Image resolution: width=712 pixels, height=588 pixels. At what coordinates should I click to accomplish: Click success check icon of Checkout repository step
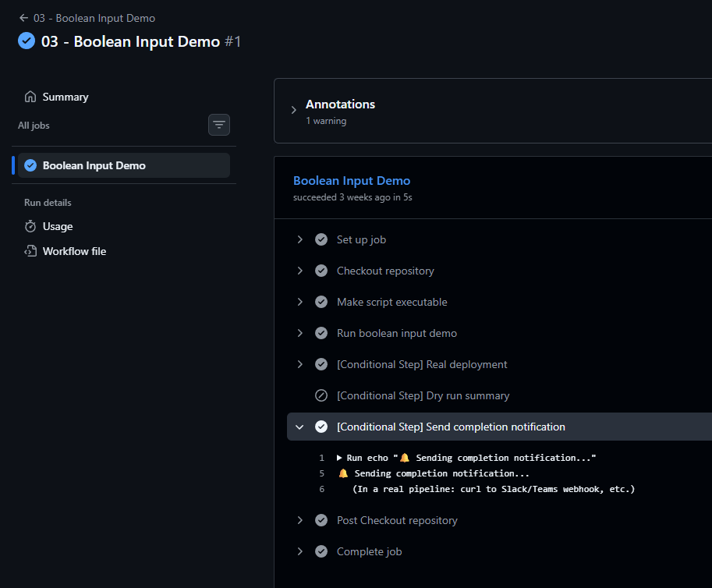click(x=321, y=271)
